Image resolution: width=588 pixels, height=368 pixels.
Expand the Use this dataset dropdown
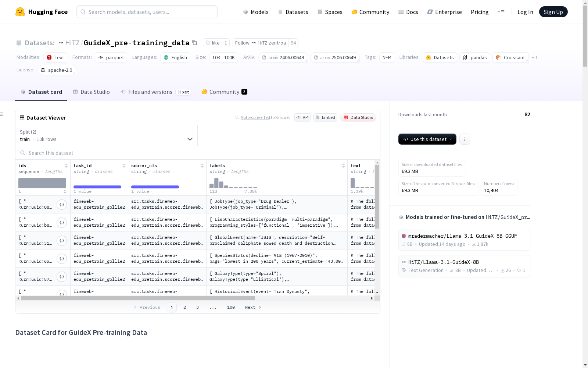[427, 139]
